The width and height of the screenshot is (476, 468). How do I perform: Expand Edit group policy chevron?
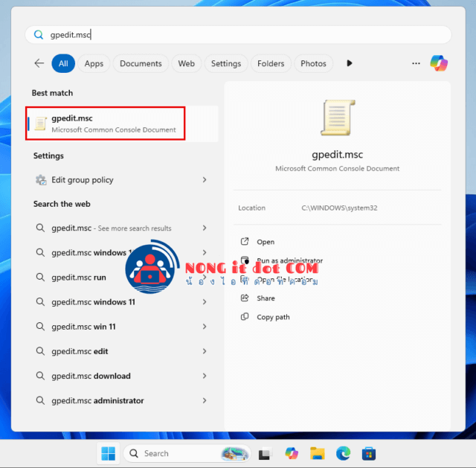(x=205, y=180)
